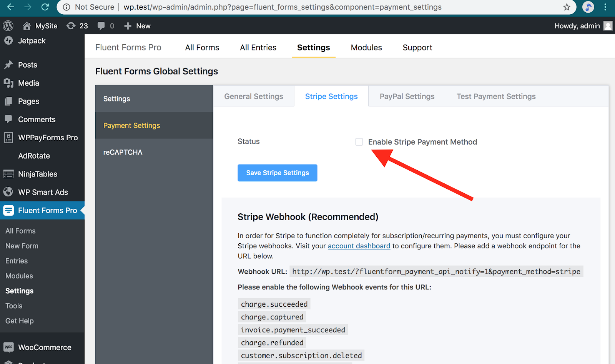Screen dimensions: 615x364
Task: Open the browser profile avatar
Action: [x=588, y=7]
